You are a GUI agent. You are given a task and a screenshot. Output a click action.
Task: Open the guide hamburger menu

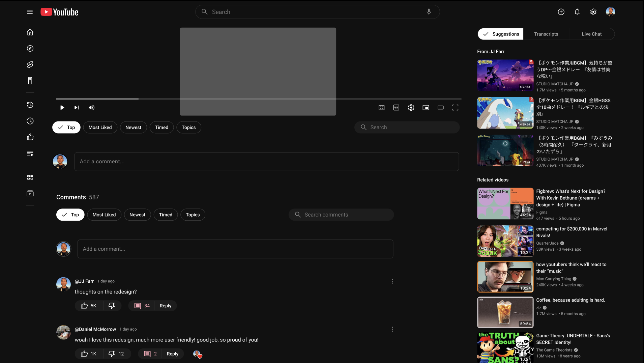click(30, 12)
